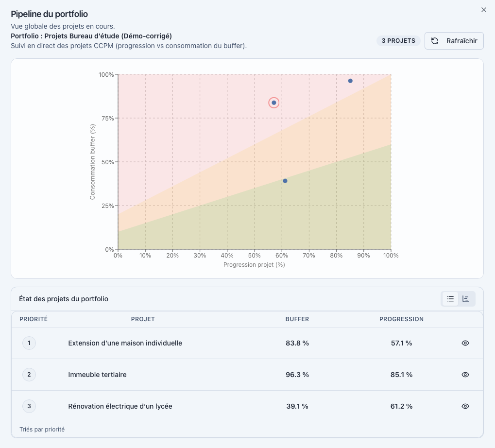Switch to chart view of projects
The height and width of the screenshot is (448, 495).
coord(466,299)
